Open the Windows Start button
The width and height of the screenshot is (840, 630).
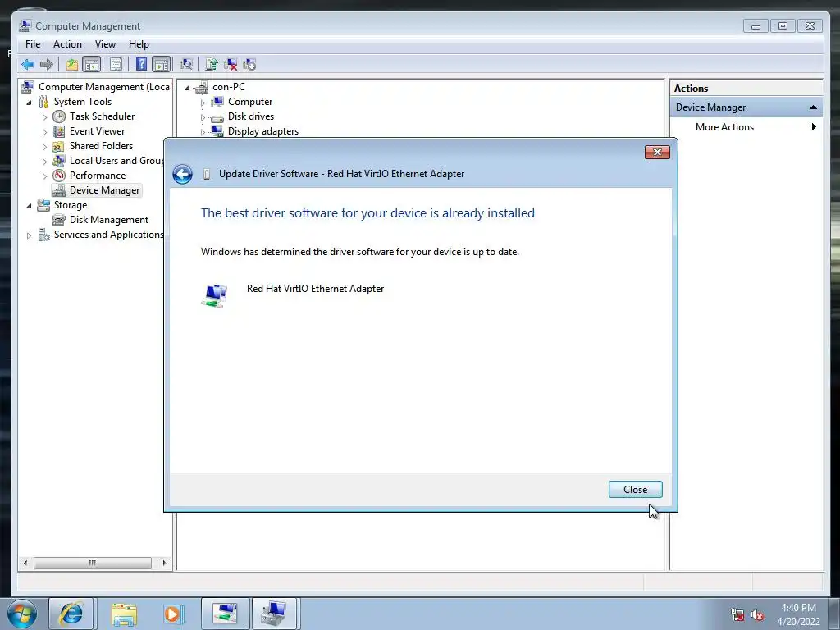point(22,614)
